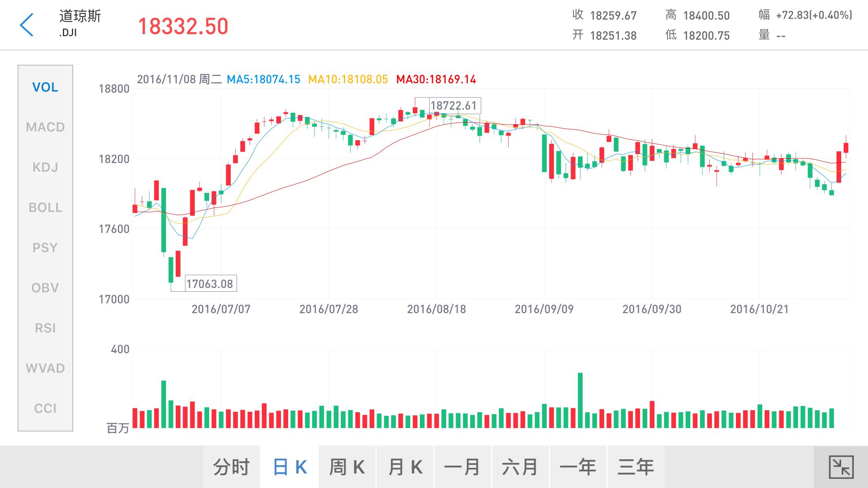Choose the KDJ indicator
Image resolution: width=868 pixels, height=488 pixels.
tap(45, 167)
